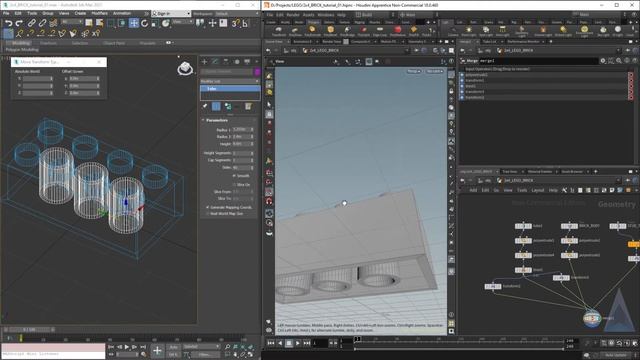Open the Create panel plus icon
Viewport: 640px width, 360px height.
[x=204, y=62]
